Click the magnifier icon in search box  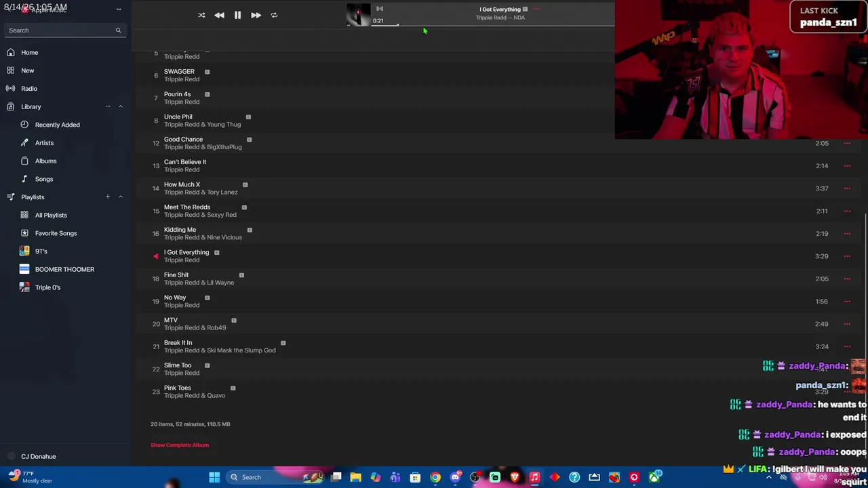tap(118, 30)
